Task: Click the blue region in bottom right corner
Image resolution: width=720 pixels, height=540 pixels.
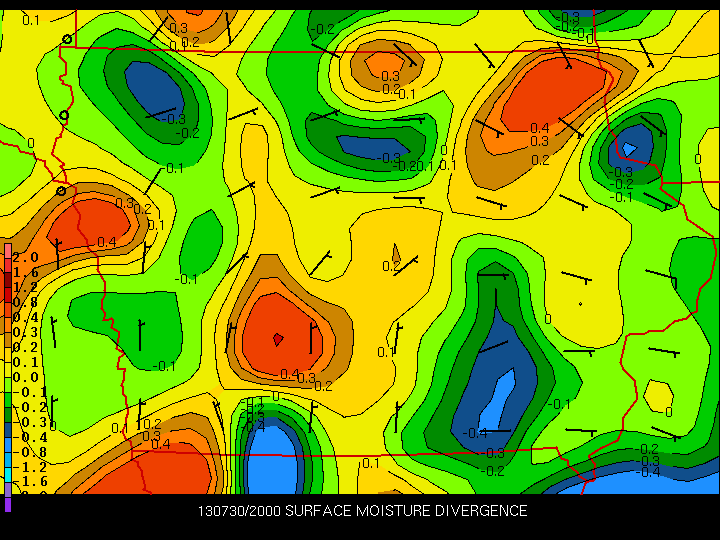Action: pos(650,484)
